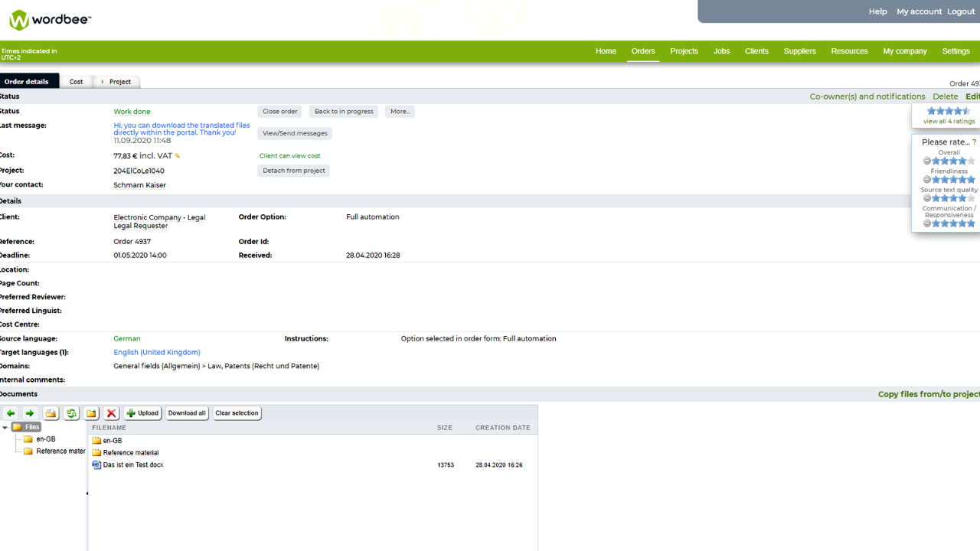Click the Close order button
Viewport: 980px width, 551px height.
click(x=280, y=112)
